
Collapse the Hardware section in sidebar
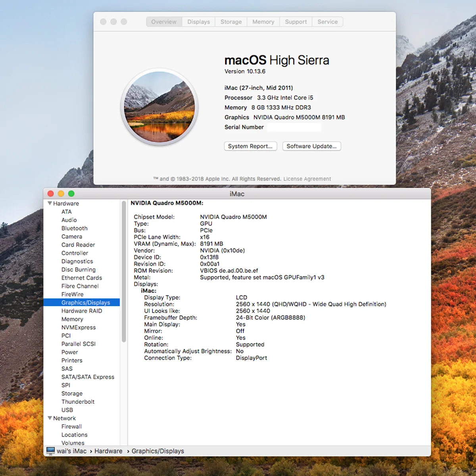tap(50, 203)
